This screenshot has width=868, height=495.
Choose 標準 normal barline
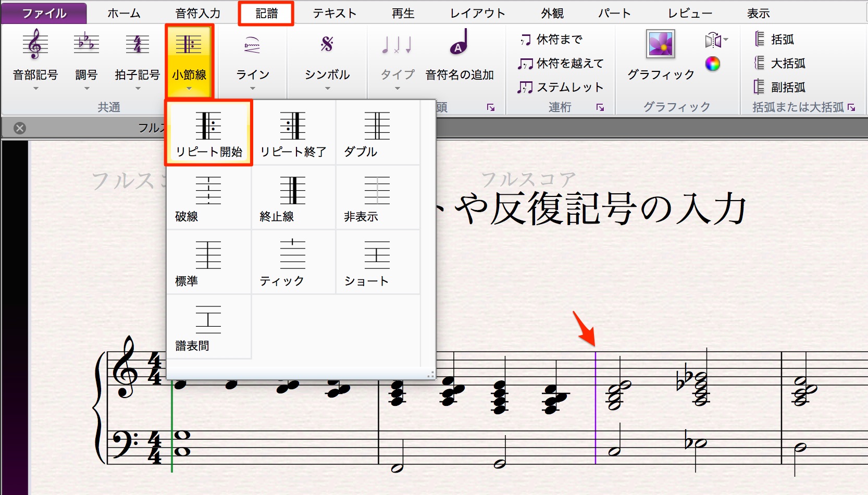pos(208,263)
